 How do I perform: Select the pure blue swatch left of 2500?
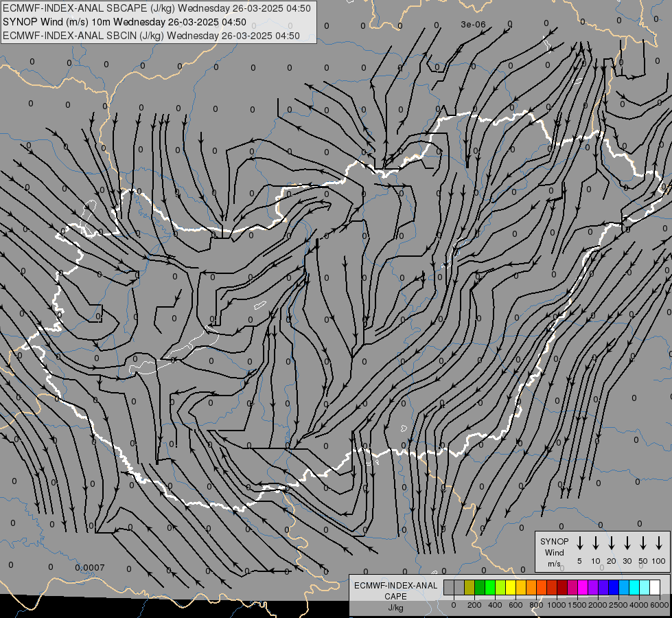(x=614, y=588)
